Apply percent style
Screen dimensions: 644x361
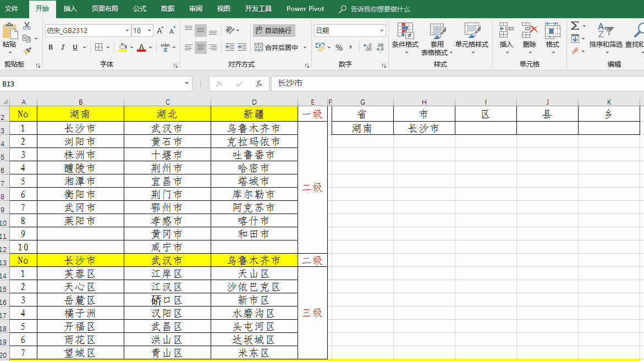click(339, 48)
